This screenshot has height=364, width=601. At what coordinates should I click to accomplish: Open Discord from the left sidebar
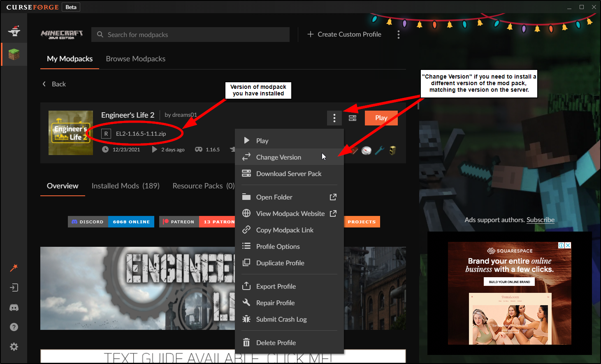(x=14, y=307)
